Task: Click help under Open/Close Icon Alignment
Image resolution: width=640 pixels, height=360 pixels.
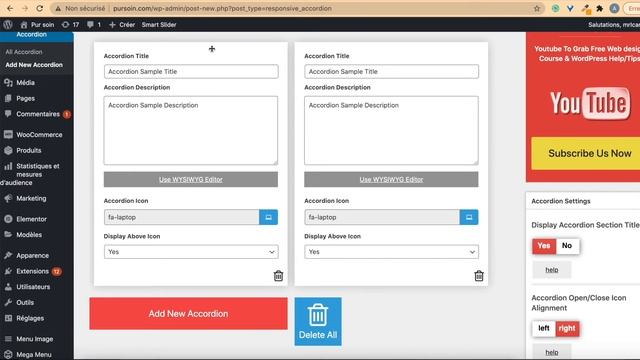Action: tap(552, 352)
